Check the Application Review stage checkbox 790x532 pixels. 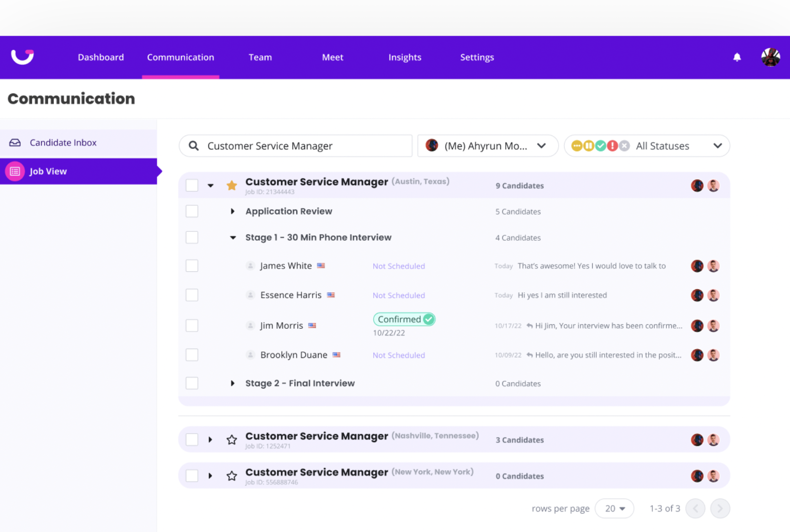tap(192, 211)
